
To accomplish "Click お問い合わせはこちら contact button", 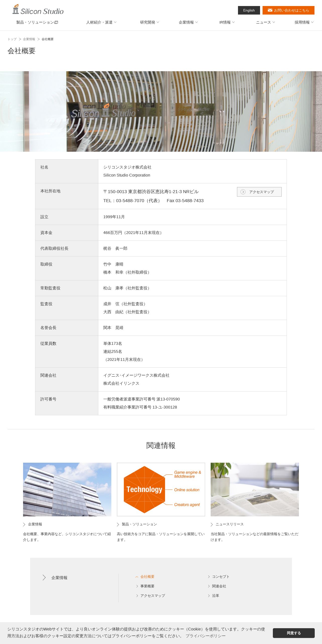I will click(x=288, y=10).
